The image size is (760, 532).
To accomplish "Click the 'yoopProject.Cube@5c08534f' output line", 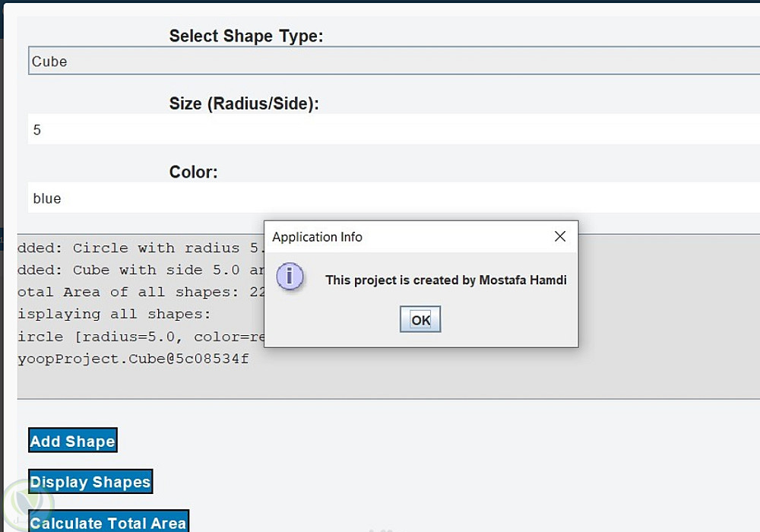I will (x=133, y=359).
